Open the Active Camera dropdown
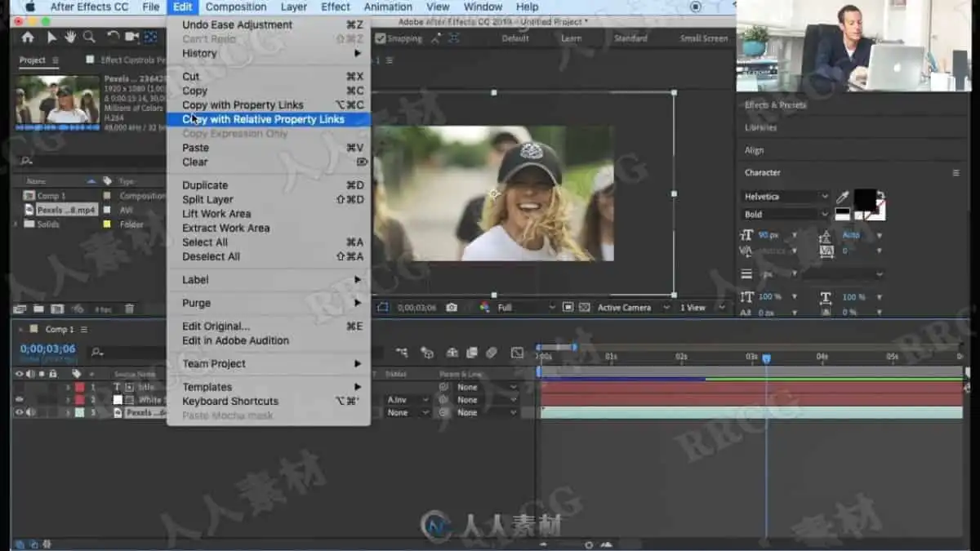 [633, 308]
